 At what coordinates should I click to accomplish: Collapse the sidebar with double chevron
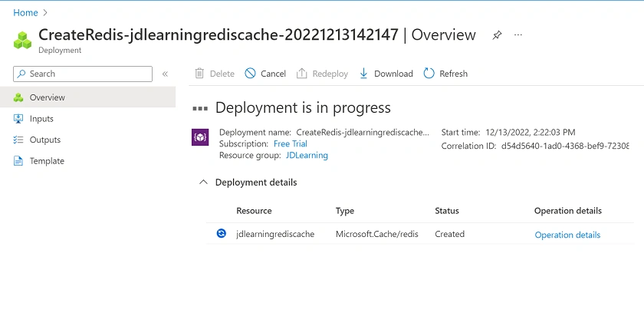click(x=165, y=74)
